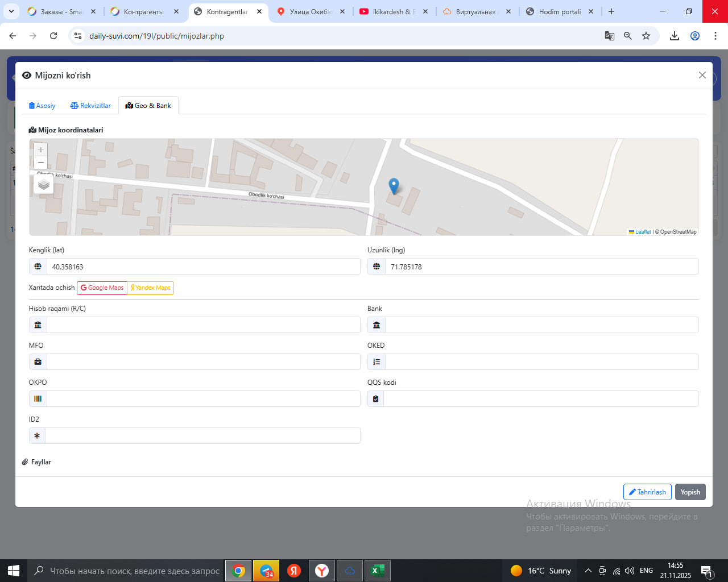Click the Kenglik (lat) input field

coord(203,267)
